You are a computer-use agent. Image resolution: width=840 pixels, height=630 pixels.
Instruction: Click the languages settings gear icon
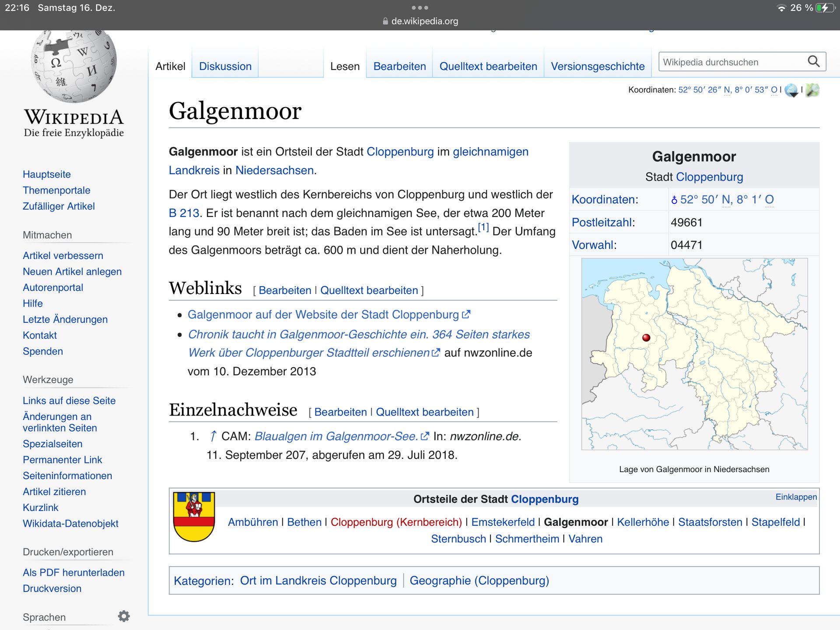pos(124,616)
